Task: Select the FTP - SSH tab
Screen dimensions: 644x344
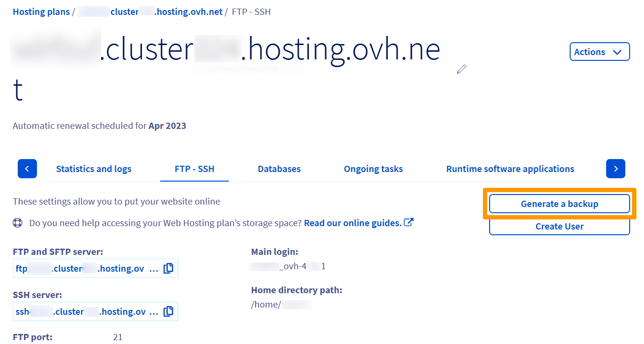Action: click(x=194, y=169)
